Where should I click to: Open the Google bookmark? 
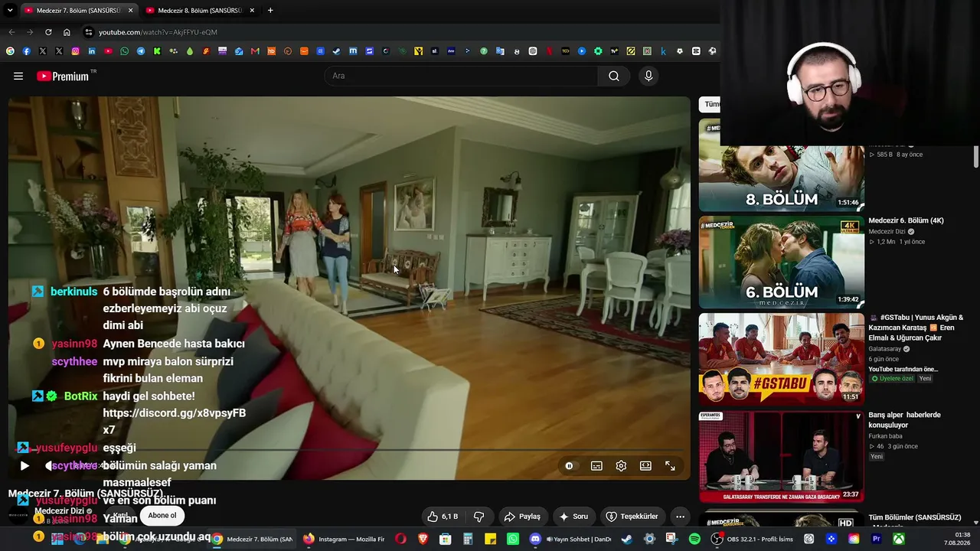(x=10, y=51)
